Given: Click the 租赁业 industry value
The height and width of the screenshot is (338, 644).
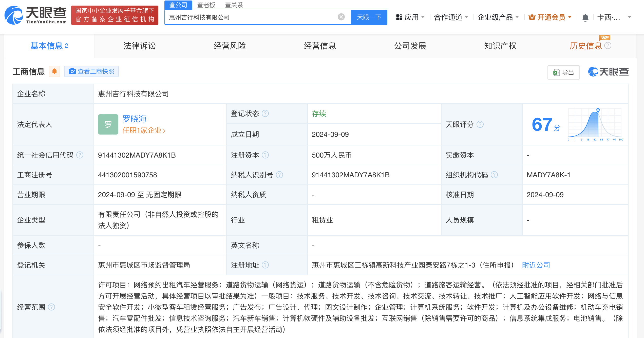Looking at the screenshot, I should 322,220.
